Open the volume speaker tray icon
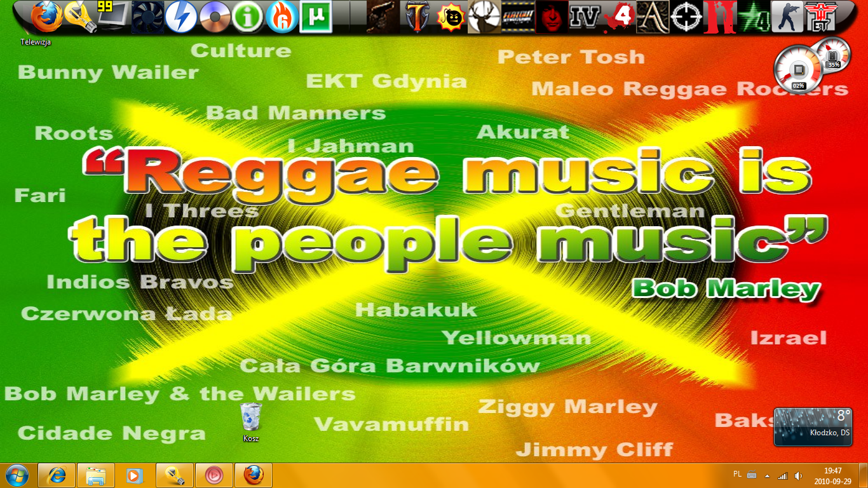The image size is (868, 488). (x=798, y=475)
